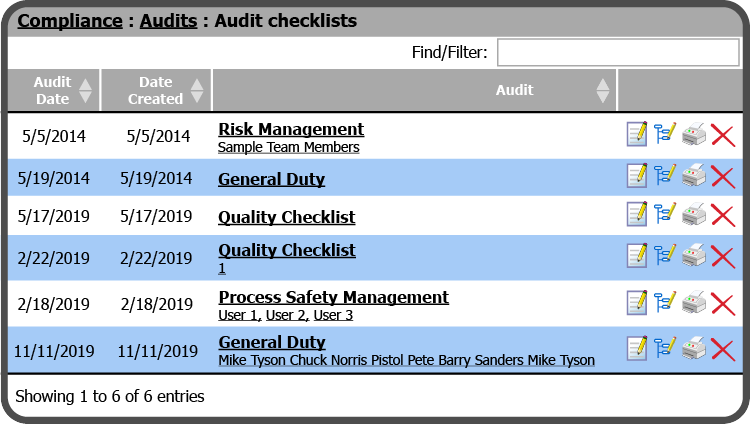The width and height of the screenshot is (750, 424).
Task: Click into the Find/Filter search field
Action: (618, 53)
